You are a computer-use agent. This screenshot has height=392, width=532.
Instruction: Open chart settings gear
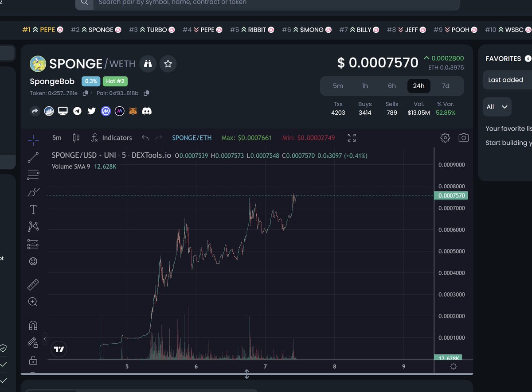445,138
